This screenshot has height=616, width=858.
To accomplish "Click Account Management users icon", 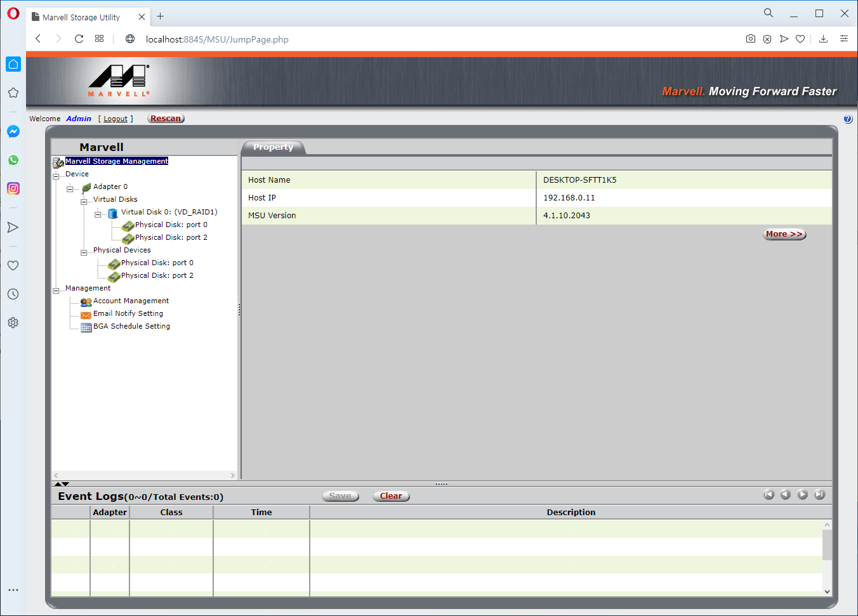I will pos(86,302).
